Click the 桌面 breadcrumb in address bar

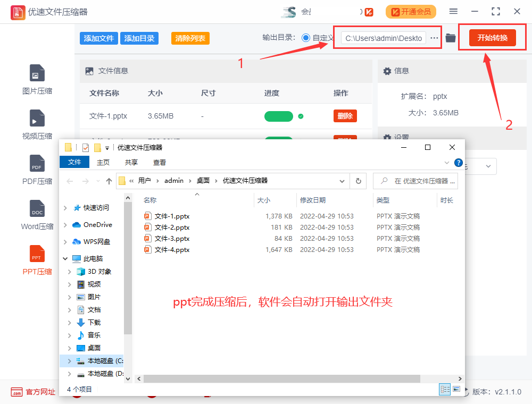[203, 181]
